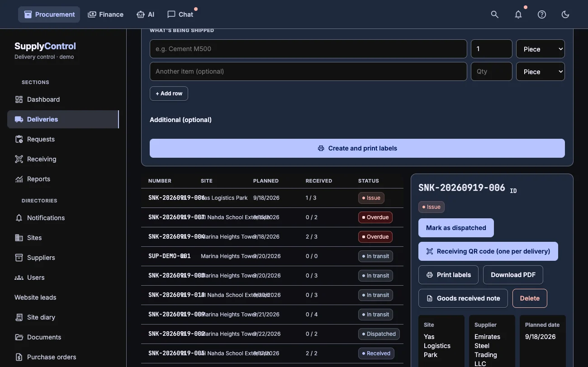Click the Delete button
Viewport: 588px width, 367px height.
(530, 298)
